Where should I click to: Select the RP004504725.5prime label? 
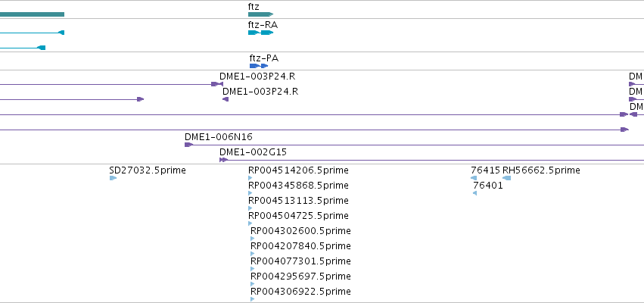(298, 216)
